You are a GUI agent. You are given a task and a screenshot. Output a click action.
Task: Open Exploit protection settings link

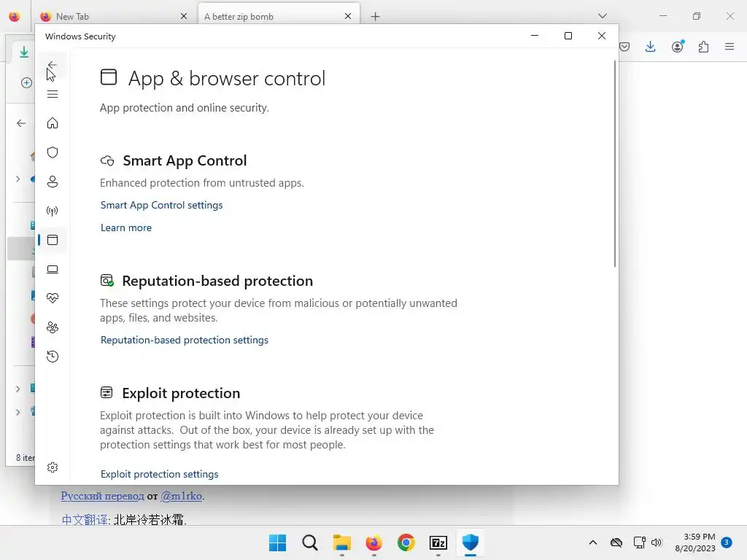(160, 474)
